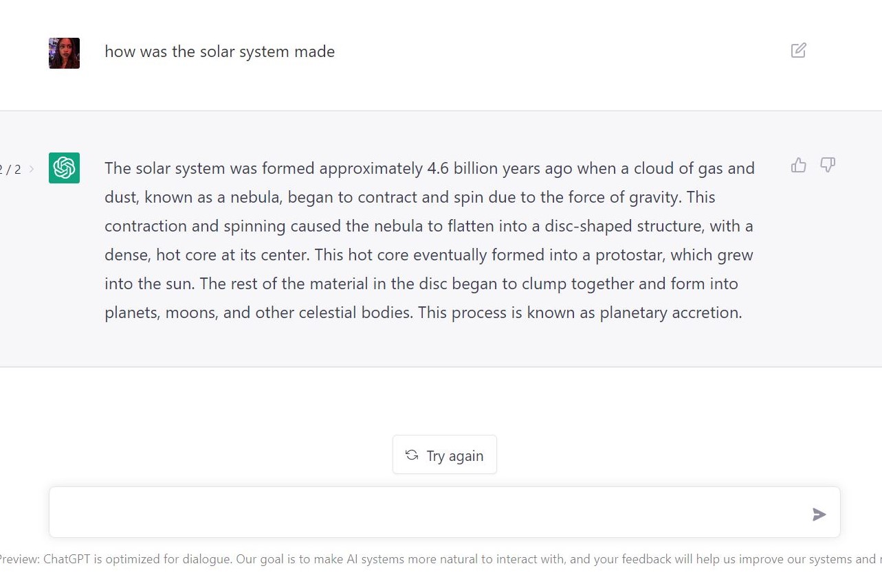
Task: Go to next response with the chevron arrow
Action: [x=32, y=169]
